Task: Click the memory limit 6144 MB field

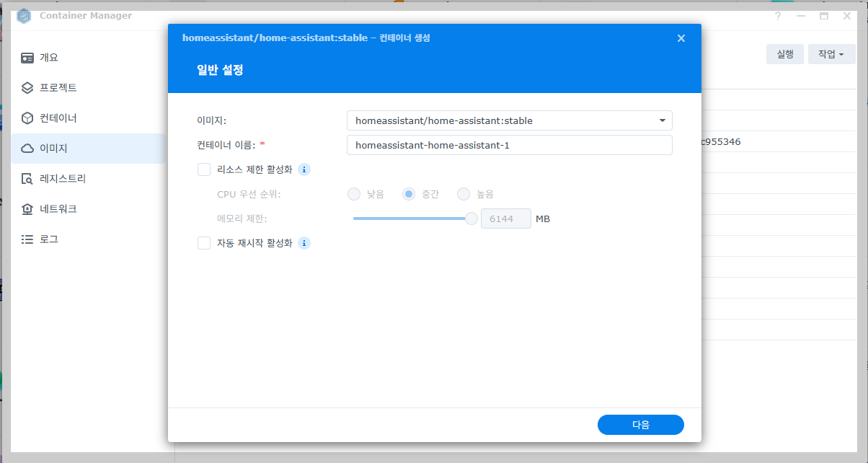Action: click(505, 219)
